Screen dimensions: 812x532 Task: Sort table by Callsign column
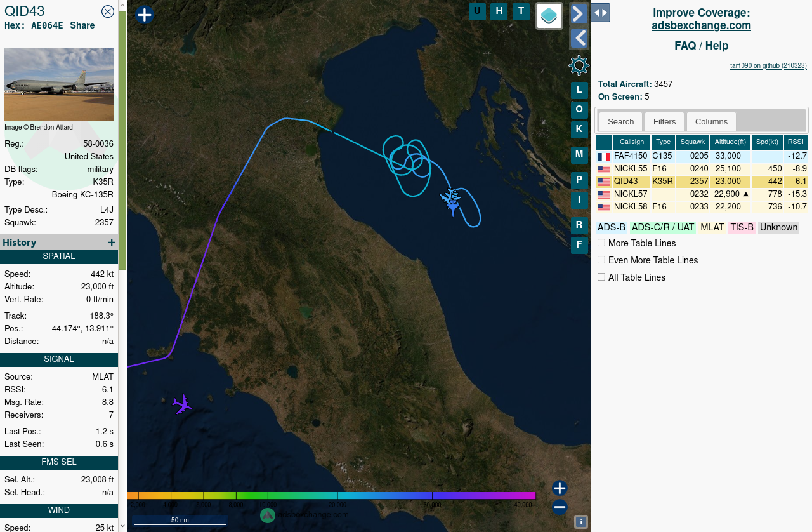[632, 142]
